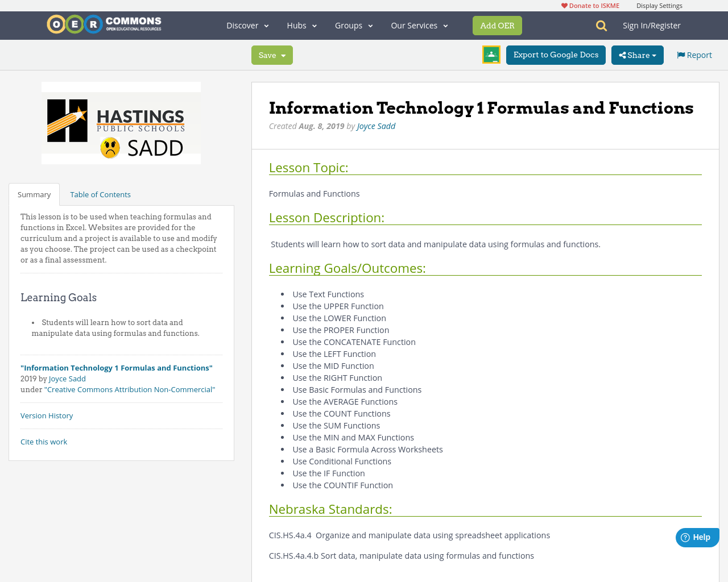Open Sign In/Register

point(652,24)
